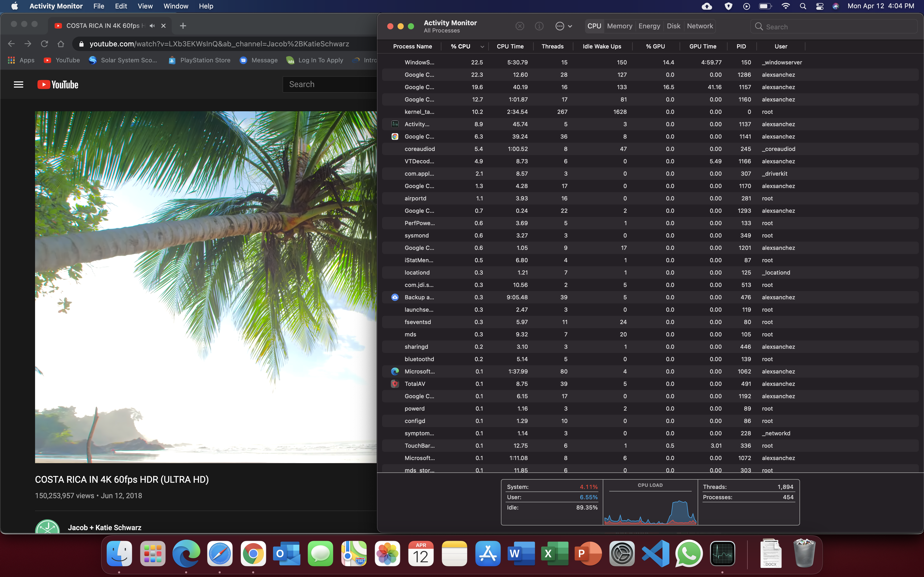Reload the YouTube page
The width and height of the screenshot is (924, 577).
pos(44,44)
